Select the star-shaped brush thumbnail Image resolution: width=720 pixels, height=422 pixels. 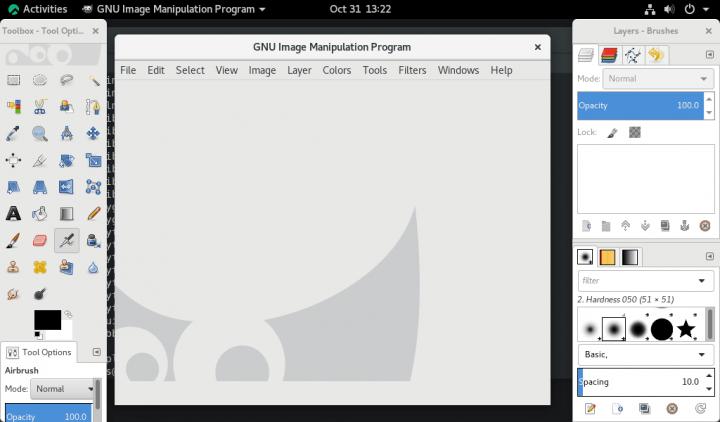(686, 329)
